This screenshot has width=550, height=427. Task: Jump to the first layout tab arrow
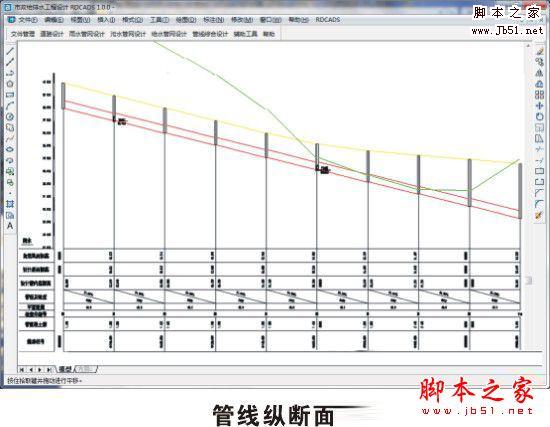22,369
